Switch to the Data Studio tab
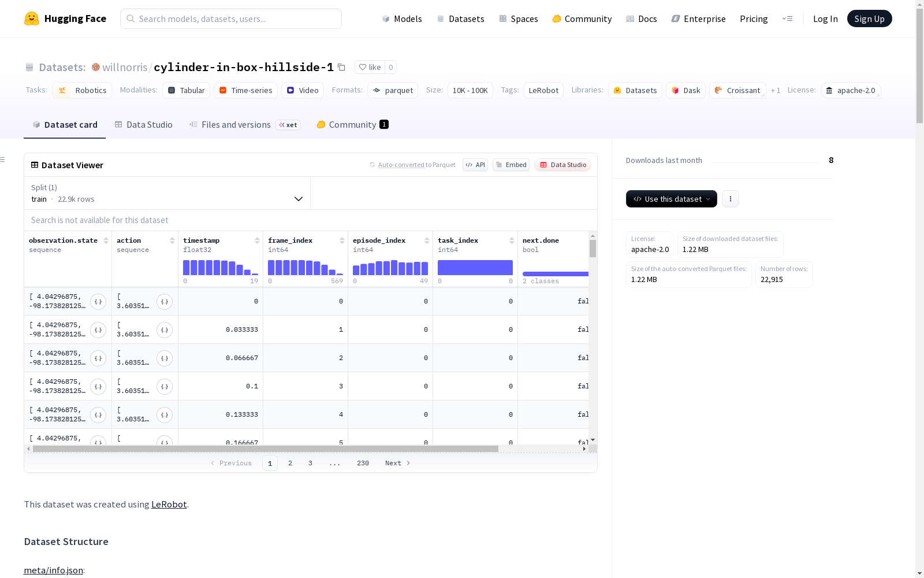 tap(143, 125)
